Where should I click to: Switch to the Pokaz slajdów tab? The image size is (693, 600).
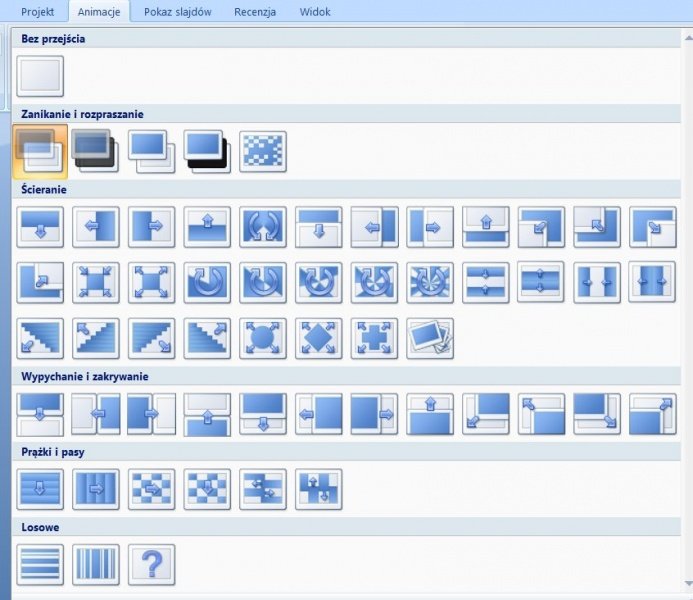(175, 12)
